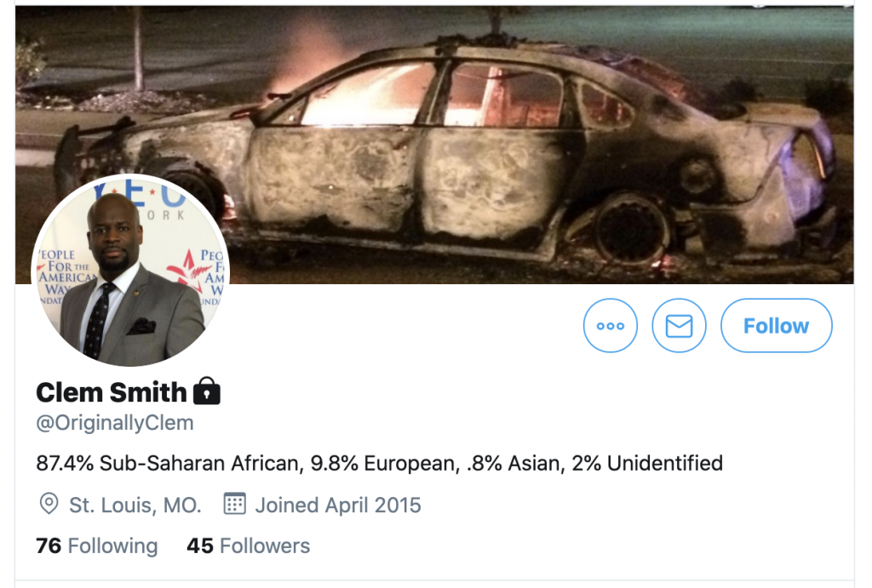Click the envelope message icon

click(x=679, y=326)
